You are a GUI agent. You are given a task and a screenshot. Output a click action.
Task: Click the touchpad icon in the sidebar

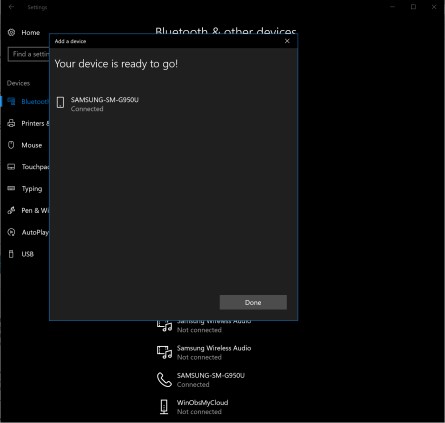(x=11, y=167)
